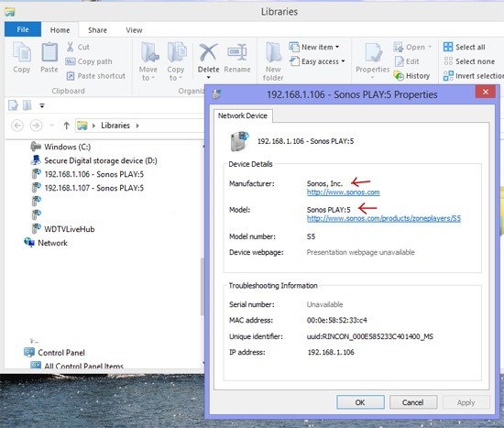Click the Edit ribbon icon
Screen dimensions: 504x428
click(400, 61)
